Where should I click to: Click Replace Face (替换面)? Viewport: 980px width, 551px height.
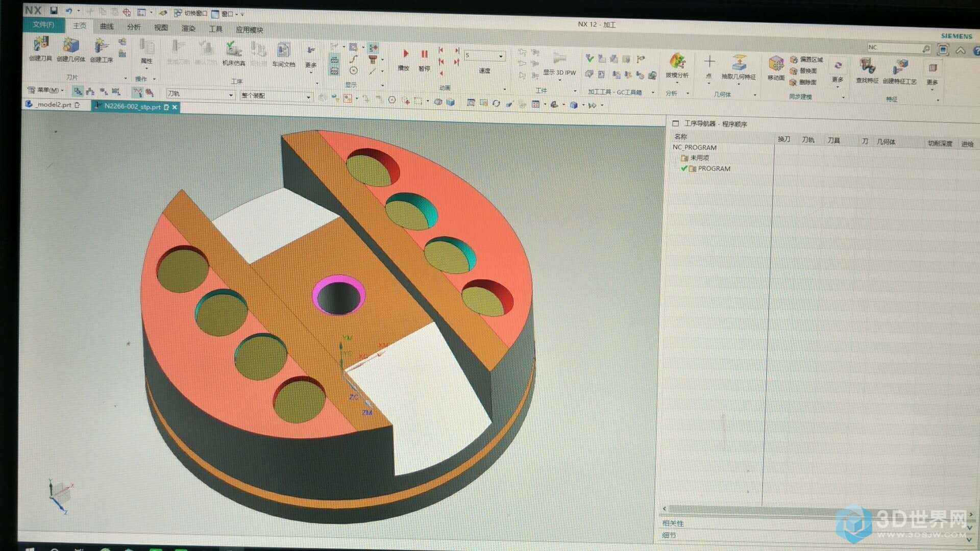pos(803,71)
